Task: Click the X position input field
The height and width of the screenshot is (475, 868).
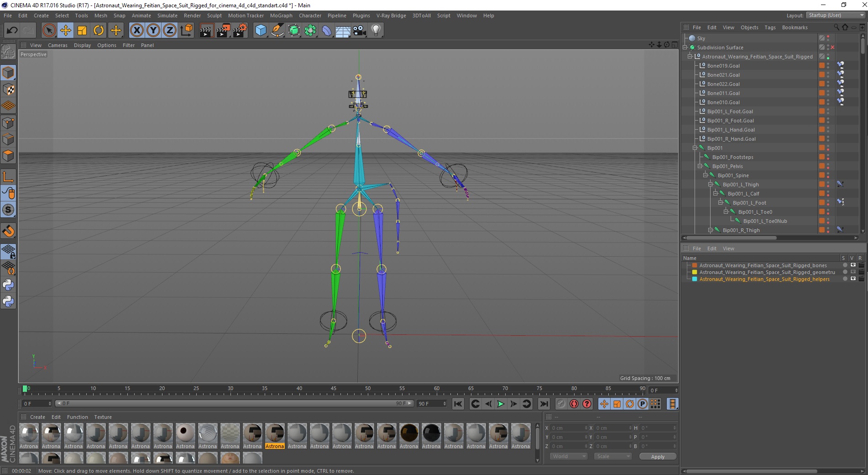Action: [x=569, y=428]
